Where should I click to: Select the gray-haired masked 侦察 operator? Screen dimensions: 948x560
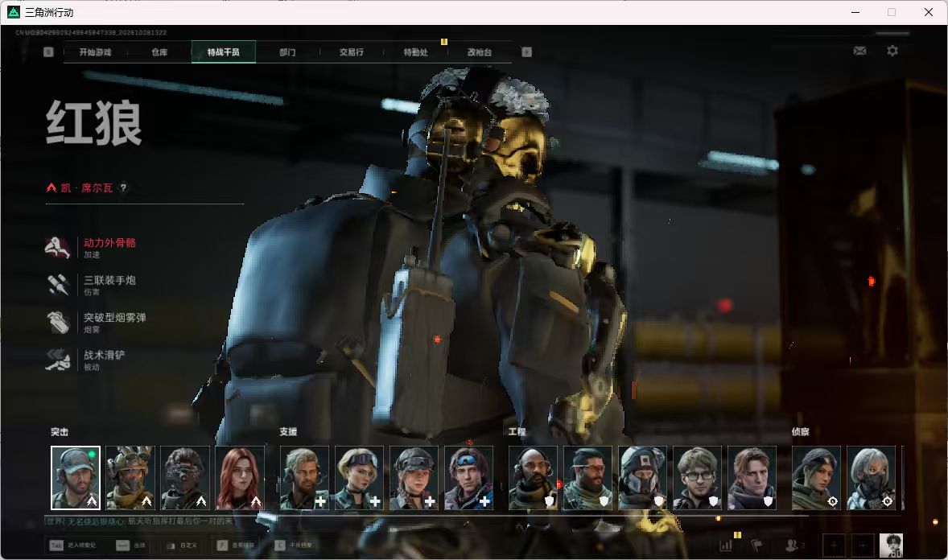tap(871, 478)
